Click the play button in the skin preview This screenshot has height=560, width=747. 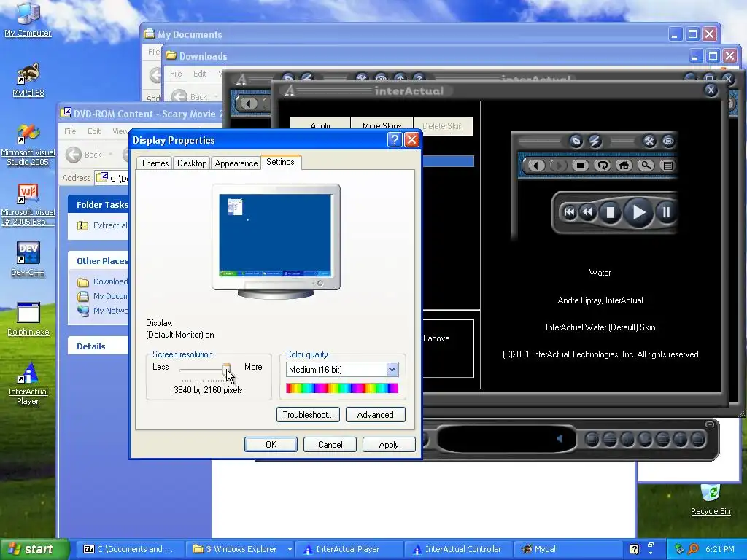click(638, 212)
